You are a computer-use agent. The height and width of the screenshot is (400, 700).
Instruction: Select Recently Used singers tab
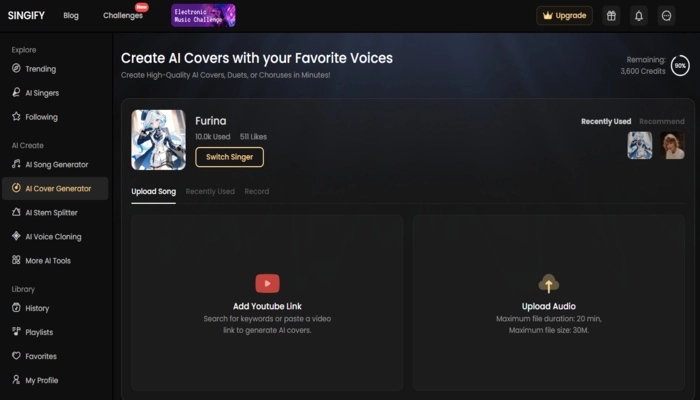606,121
